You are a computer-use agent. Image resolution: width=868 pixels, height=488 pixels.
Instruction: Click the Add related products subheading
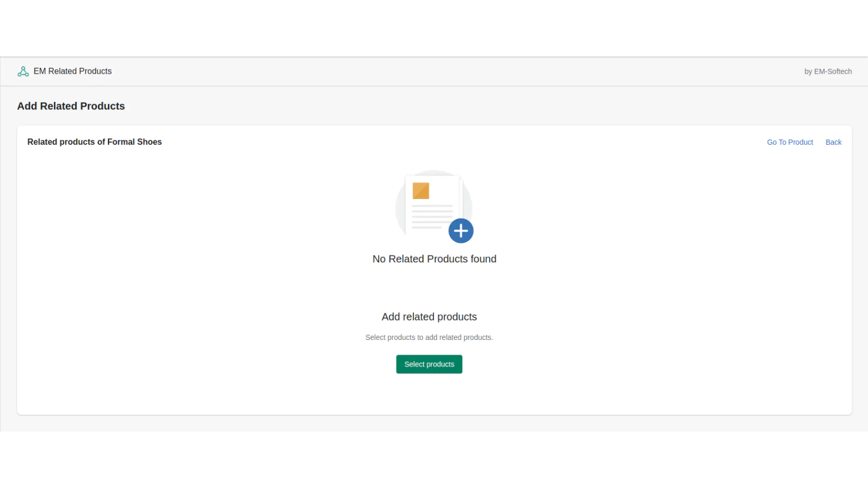429,317
